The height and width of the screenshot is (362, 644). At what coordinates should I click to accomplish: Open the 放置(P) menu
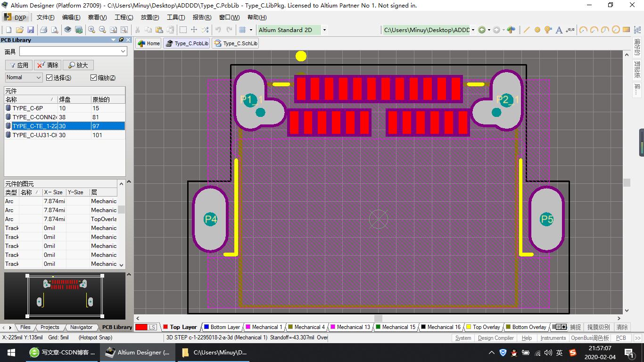pyautogui.click(x=150, y=17)
